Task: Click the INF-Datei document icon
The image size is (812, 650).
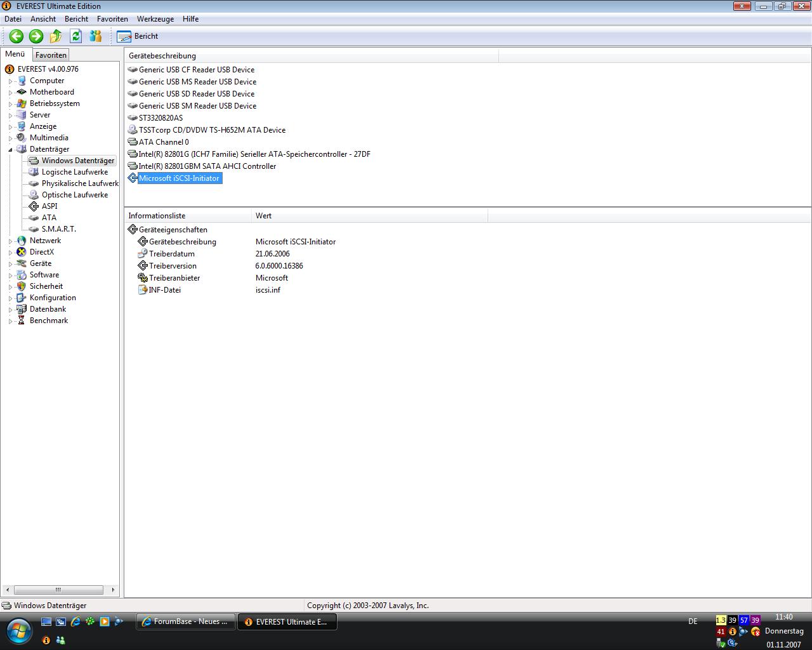Action: 143,290
